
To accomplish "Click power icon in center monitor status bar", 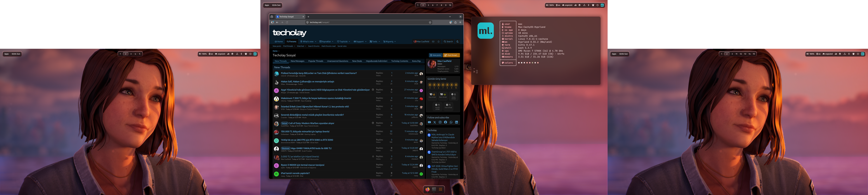I will coord(597,5).
